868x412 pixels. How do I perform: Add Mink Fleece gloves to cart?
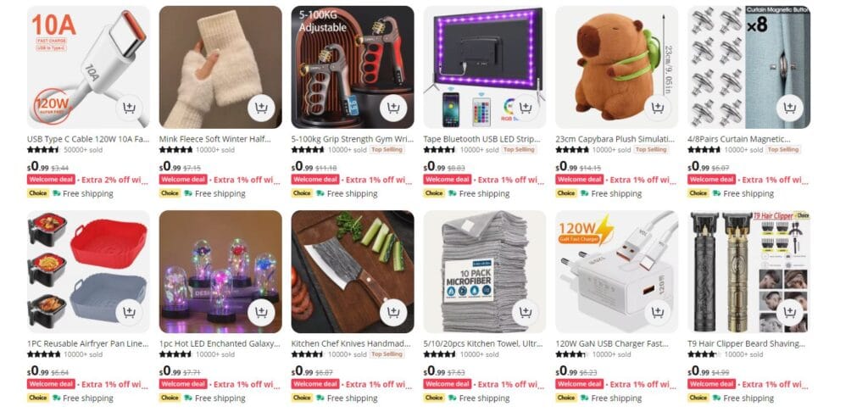tap(261, 108)
